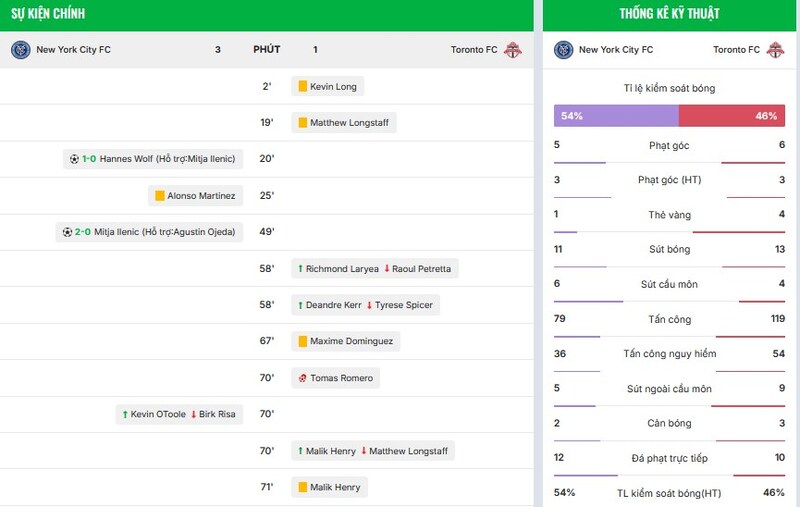Click Toronto FC logo in events header

coord(513,50)
